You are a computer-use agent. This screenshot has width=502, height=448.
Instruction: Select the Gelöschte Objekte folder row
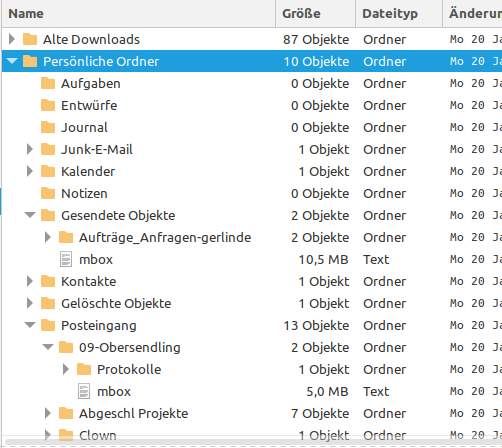(x=252, y=303)
